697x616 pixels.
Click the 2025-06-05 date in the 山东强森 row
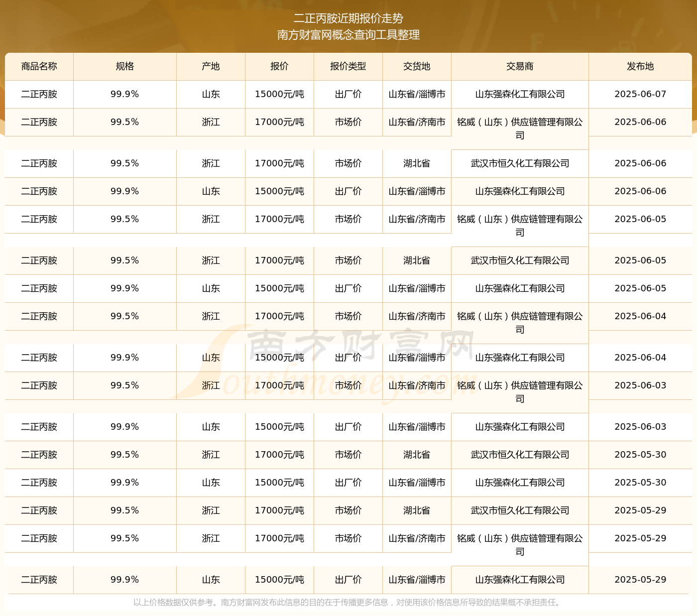640,288
